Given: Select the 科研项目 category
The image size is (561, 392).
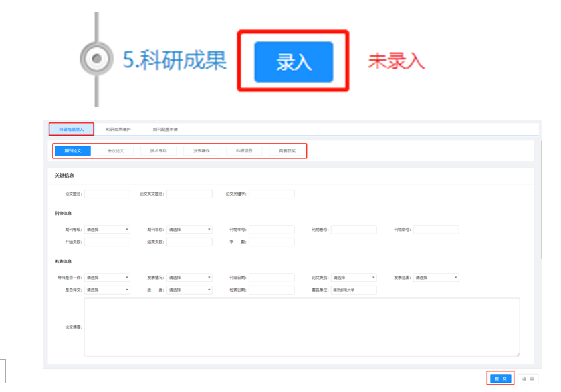Looking at the screenshot, I should 244,151.
